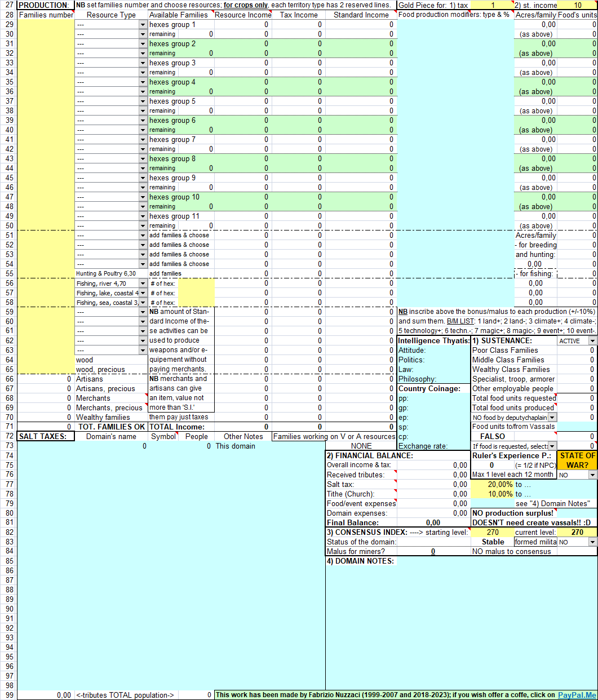Click the 'Available Families' column heading
The image size is (598, 700).
point(181,15)
